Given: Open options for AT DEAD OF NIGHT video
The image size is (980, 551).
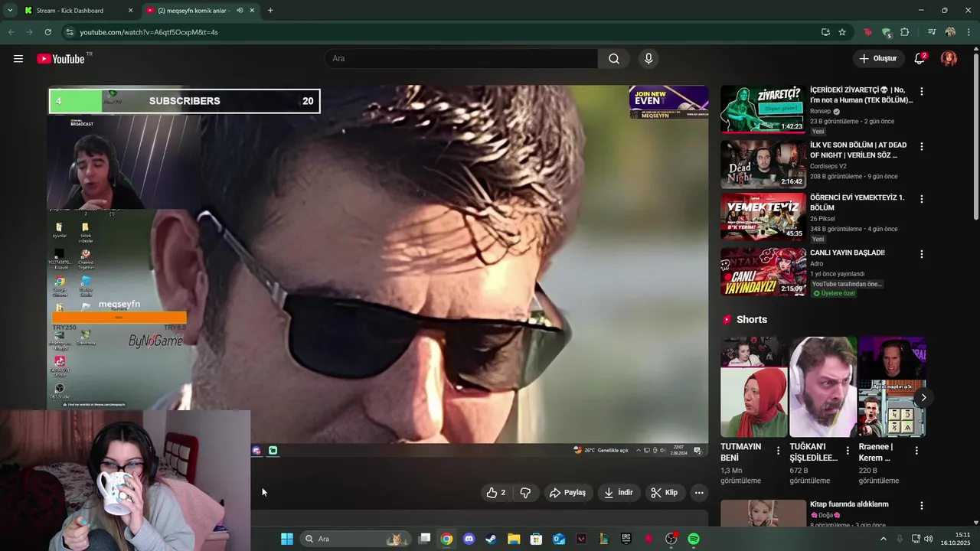Looking at the screenshot, I should point(922,146).
